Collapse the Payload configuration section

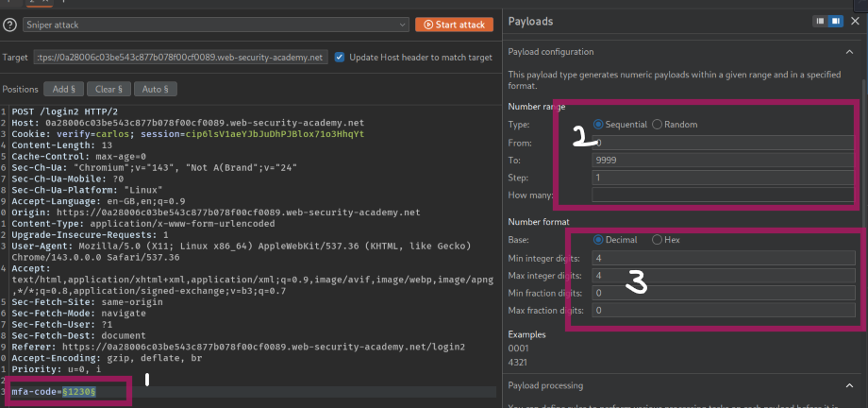849,52
